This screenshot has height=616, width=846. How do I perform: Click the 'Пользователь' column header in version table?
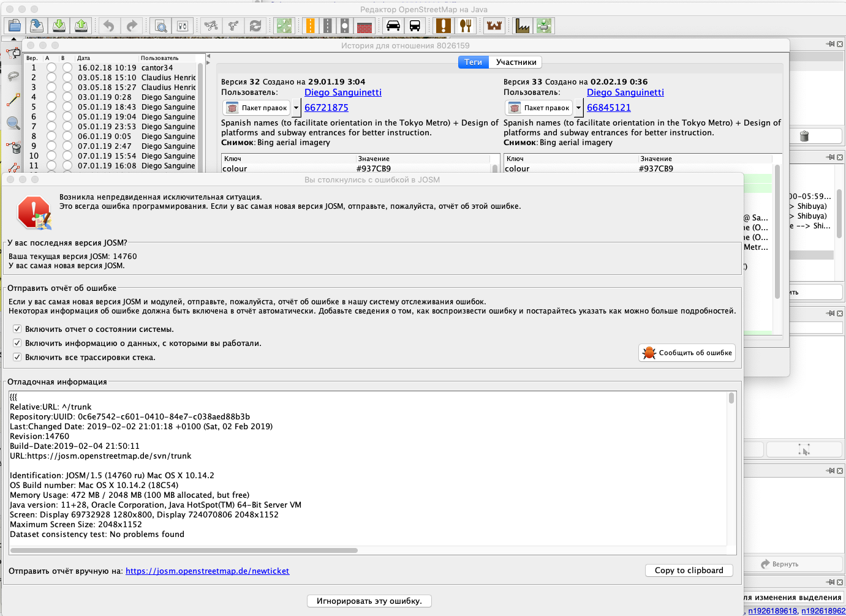[x=168, y=58]
